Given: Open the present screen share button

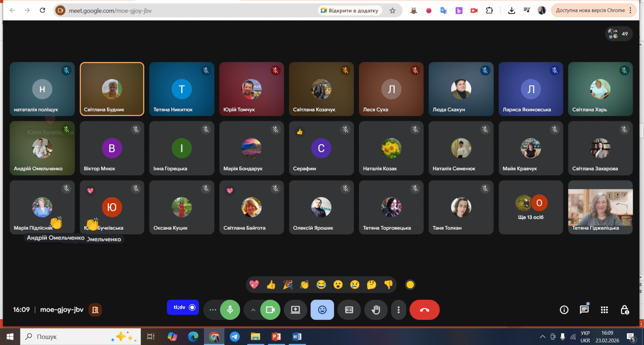Looking at the screenshot, I should tap(296, 310).
